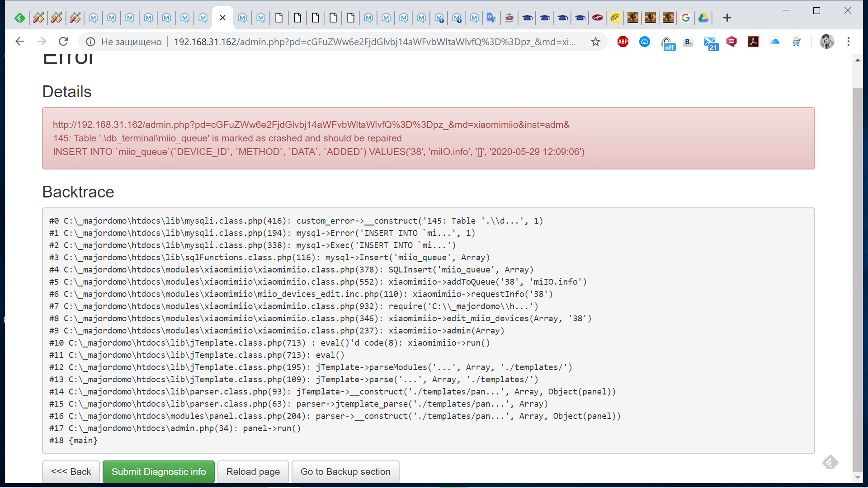868x488 pixels.
Task: Bookmark this page with the star icon
Action: click(x=595, y=42)
